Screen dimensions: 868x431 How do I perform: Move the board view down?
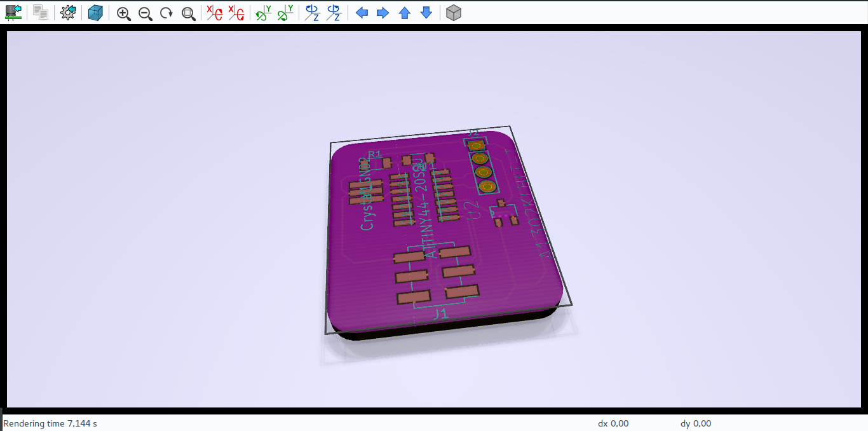click(x=425, y=11)
